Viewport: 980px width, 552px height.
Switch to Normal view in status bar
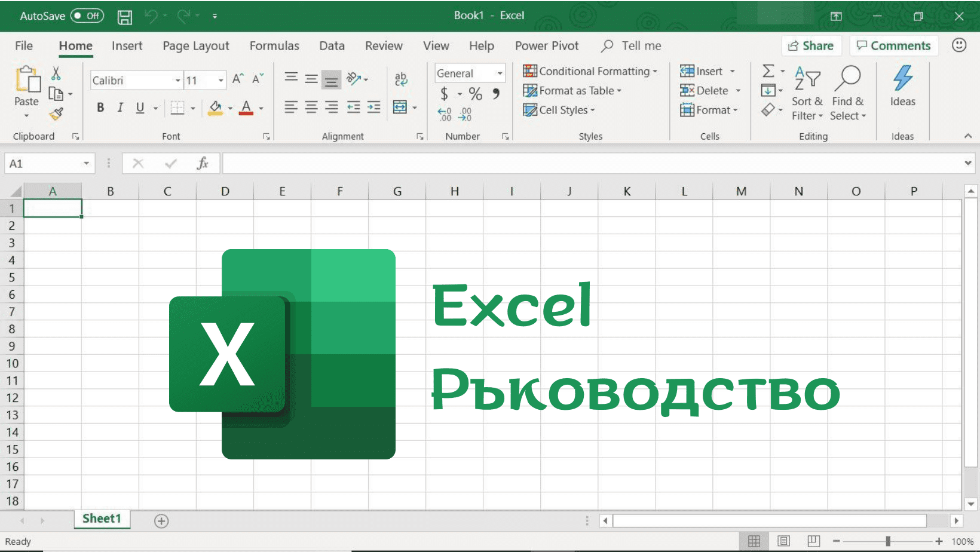pyautogui.click(x=754, y=541)
